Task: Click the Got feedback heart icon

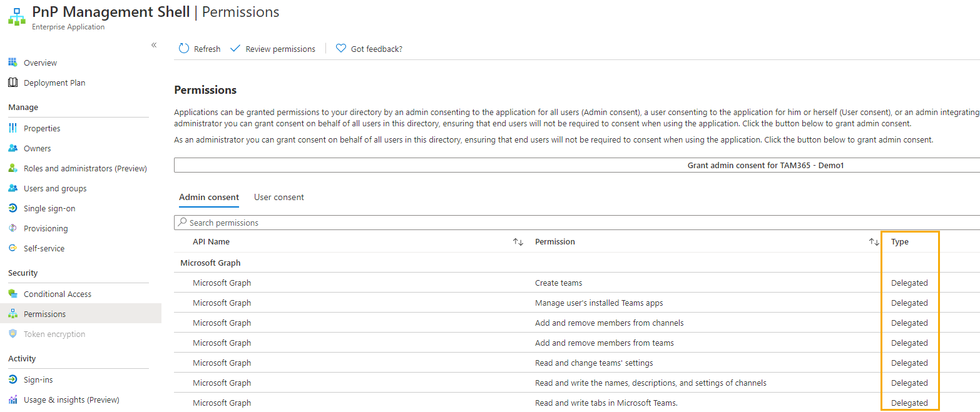Action: click(341, 49)
